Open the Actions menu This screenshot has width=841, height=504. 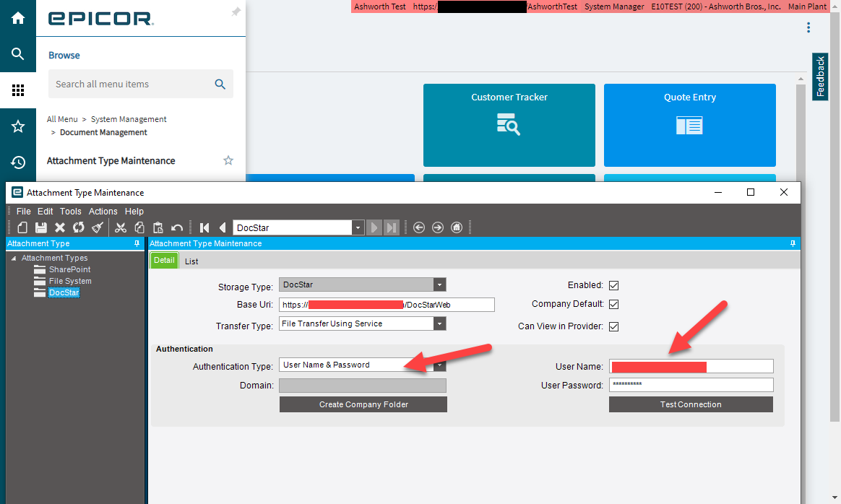tap(103, 212)
